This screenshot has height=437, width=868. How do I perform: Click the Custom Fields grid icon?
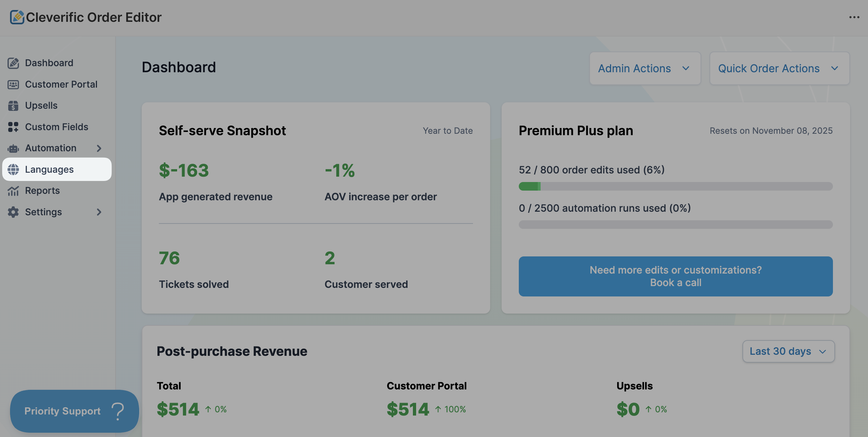click(13, 127)
